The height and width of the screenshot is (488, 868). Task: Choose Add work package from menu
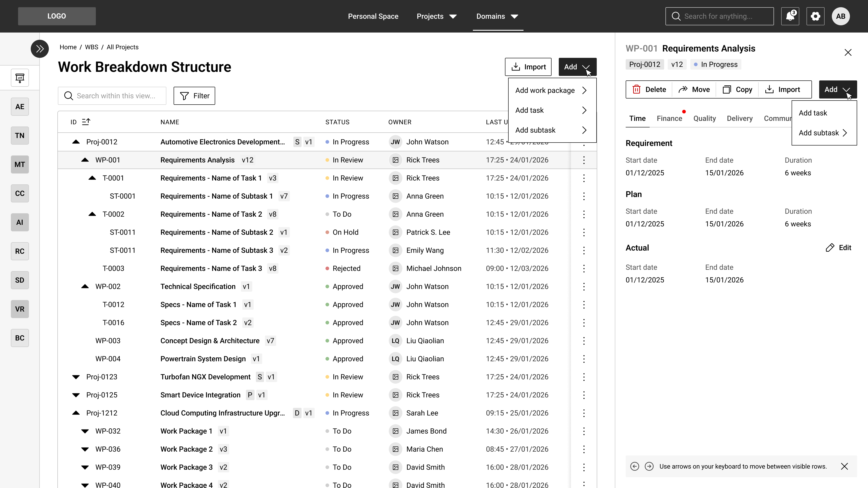(x=552, y=91)
